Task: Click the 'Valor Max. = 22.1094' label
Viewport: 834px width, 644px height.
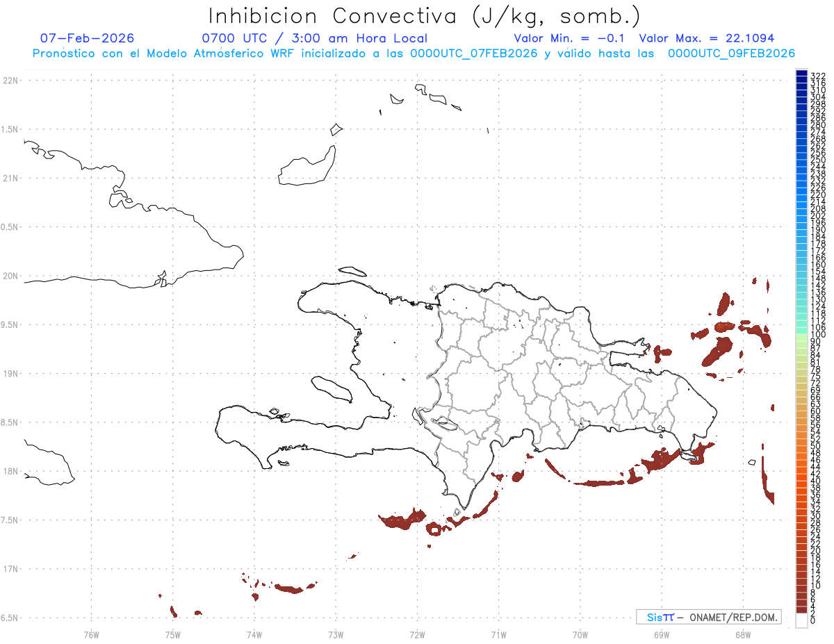Action: pyautogui.click(x=706, y=38)
